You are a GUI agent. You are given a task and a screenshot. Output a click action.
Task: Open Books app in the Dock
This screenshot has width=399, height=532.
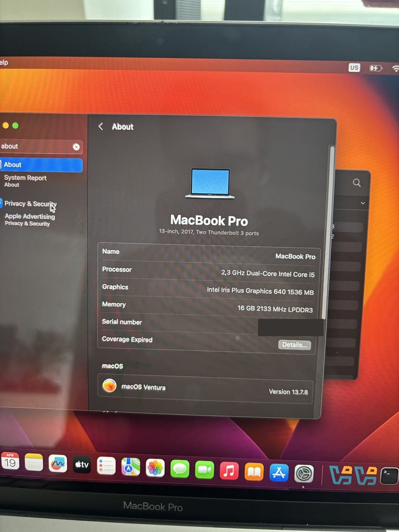click(254, 472)
